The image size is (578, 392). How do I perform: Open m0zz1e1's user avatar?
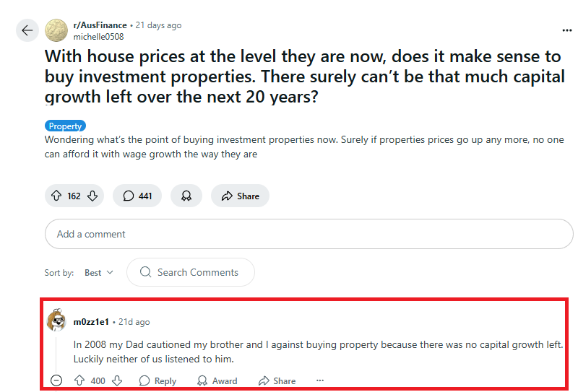56,322
